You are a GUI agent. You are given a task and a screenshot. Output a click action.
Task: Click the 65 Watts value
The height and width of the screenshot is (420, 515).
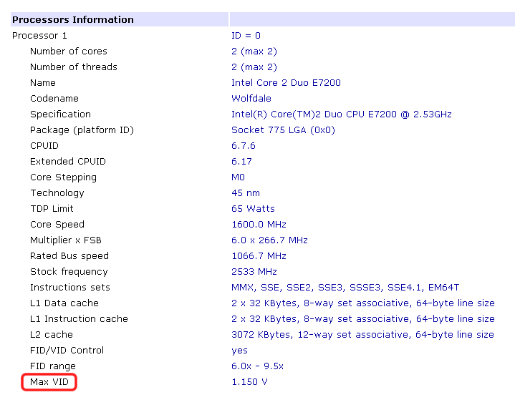coord(254,209)
